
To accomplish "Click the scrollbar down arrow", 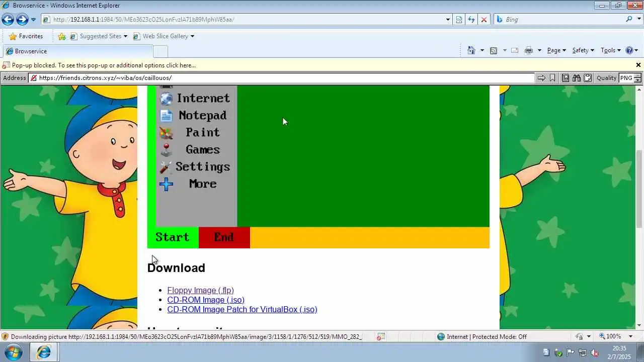I will pyautogui.click(x=639, y=325).
